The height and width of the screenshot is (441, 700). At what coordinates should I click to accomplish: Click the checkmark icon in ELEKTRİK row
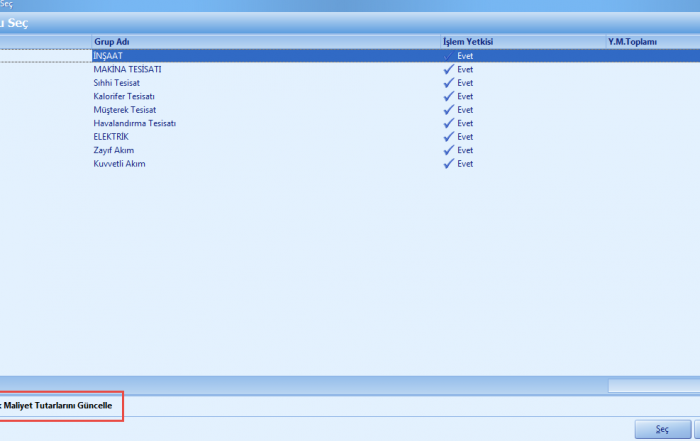point(448,137)
